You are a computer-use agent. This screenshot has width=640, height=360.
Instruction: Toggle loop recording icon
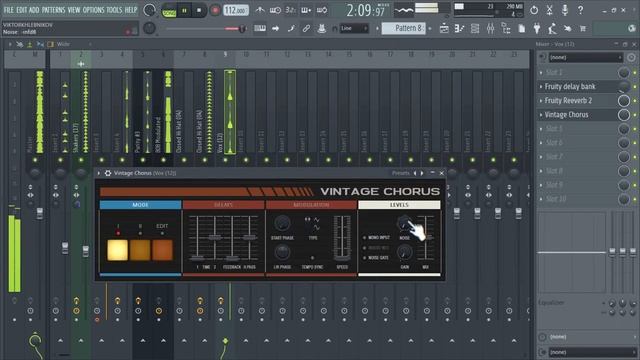point(322,10)
